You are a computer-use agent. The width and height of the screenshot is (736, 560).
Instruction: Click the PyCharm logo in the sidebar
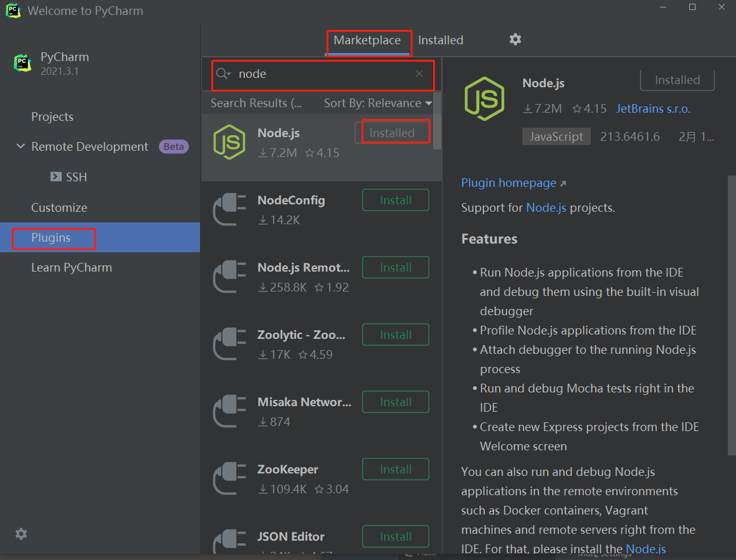pos(22,64)
